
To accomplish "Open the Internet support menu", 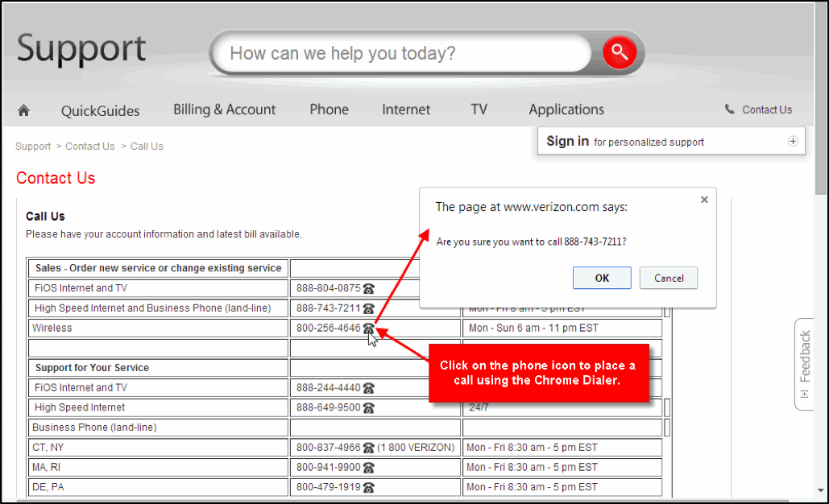I will click(406, 109).
